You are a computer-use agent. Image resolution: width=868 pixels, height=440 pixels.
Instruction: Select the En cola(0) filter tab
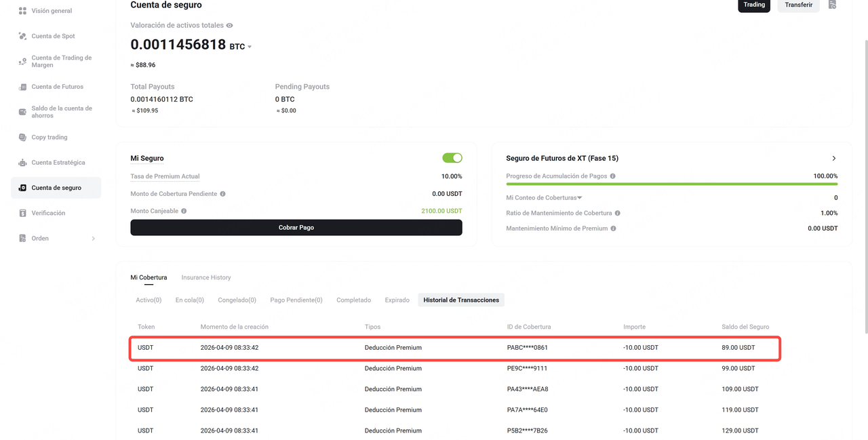click(189, 300)
